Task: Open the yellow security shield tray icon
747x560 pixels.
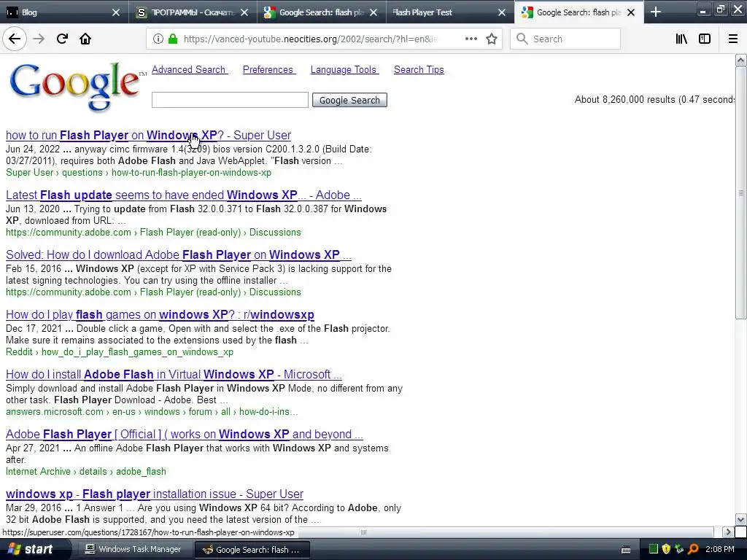Action: pyautogui.click(x=666, y=549)
